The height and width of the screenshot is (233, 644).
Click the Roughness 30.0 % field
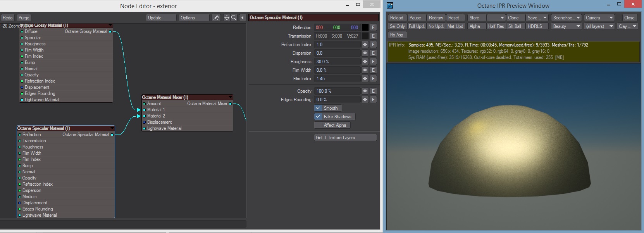point(337,62)
